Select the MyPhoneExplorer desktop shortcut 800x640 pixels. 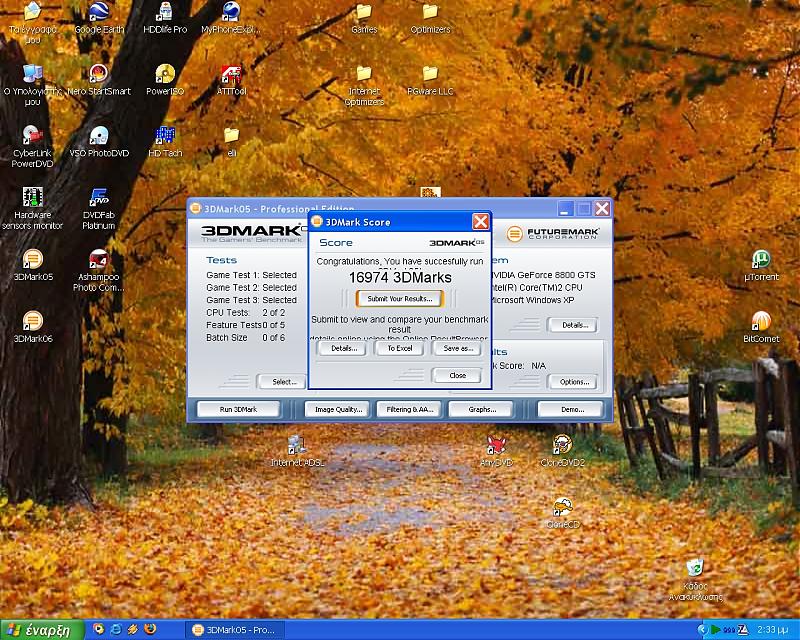[x=231, y=18]
